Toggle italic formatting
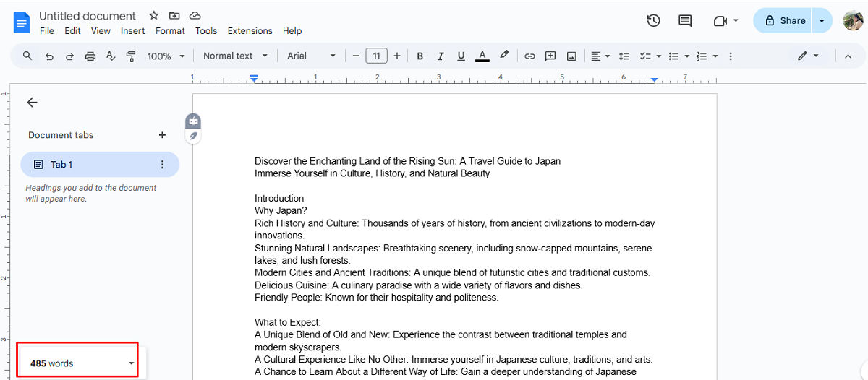Screen dimensions: 868x380 (440, 56)
